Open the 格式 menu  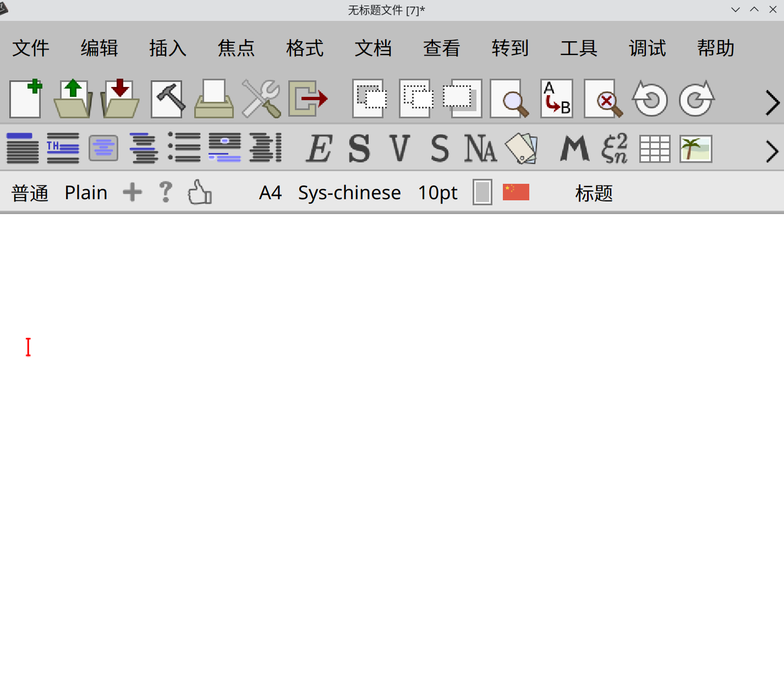coord(305,48)
